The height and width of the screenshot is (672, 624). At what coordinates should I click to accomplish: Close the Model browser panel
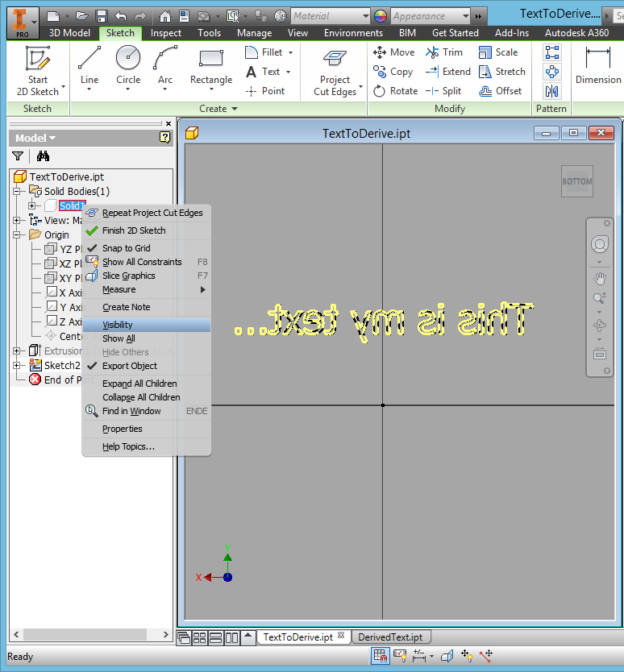[168, 123]
